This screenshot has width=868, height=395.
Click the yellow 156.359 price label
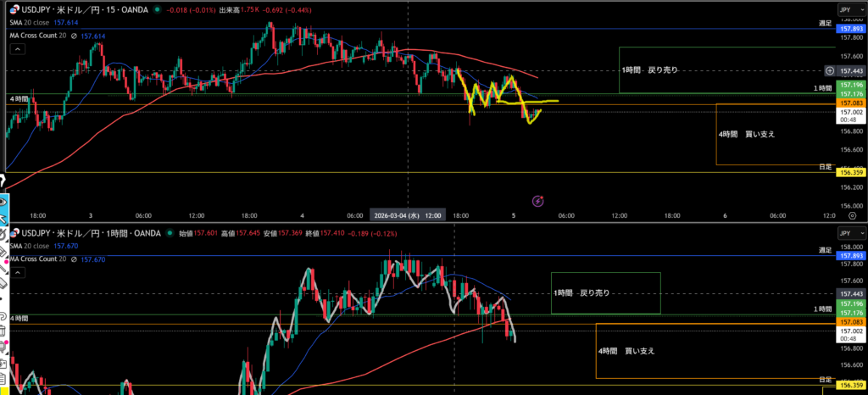[850, 173]
